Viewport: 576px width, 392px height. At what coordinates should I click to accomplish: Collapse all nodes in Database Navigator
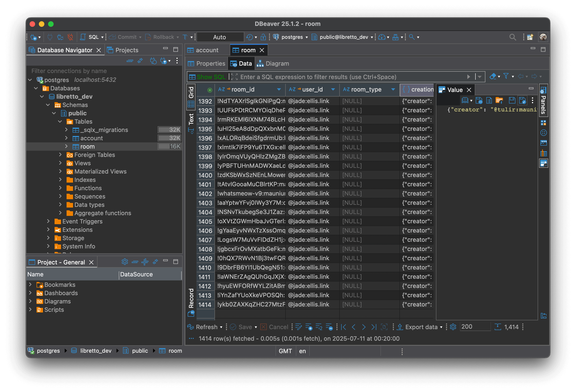(130, 61)
